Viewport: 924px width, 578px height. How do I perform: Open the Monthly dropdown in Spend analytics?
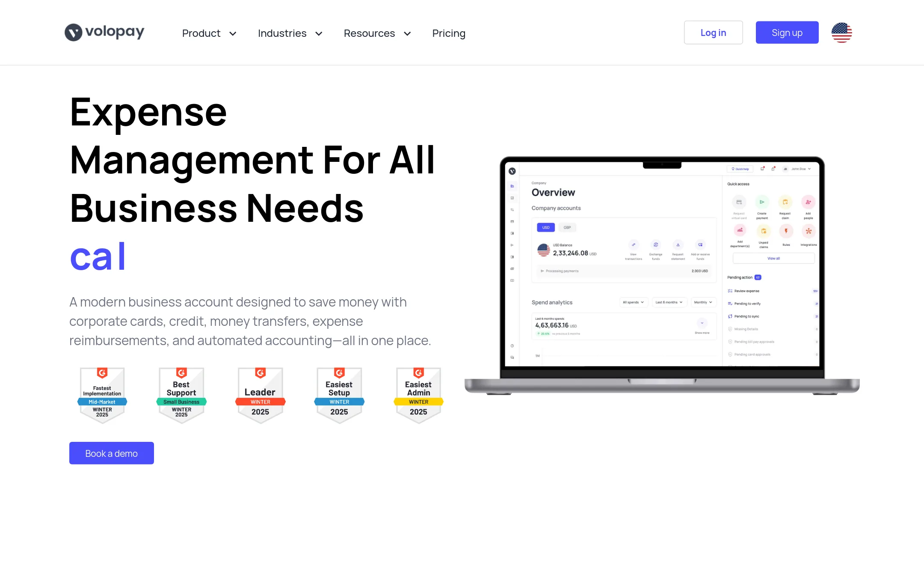tap(703, 302)
